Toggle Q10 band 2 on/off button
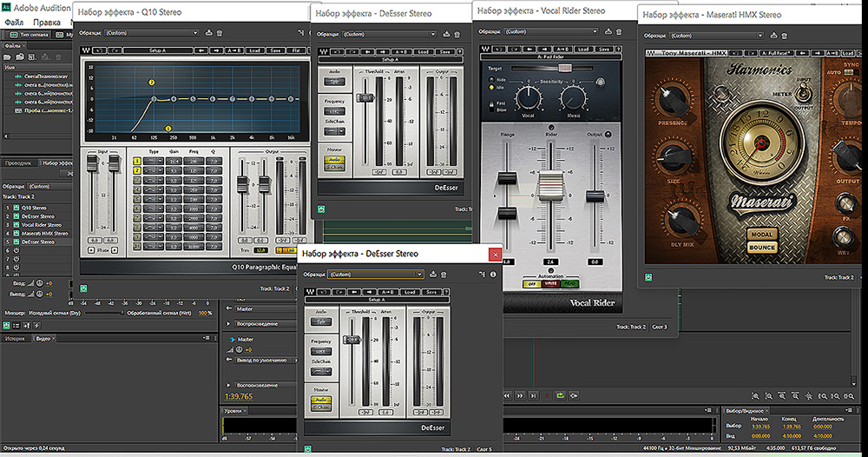 (x=137, y=170)
